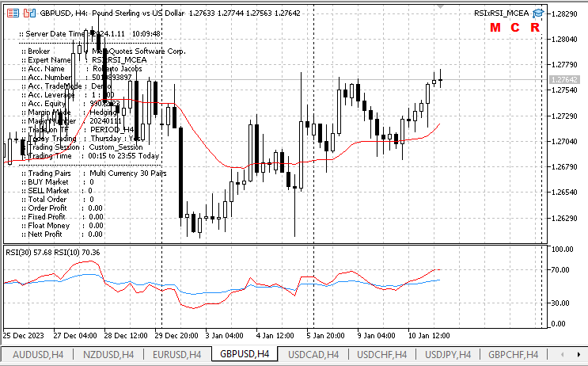Click the RSIxRSI_MCEA expert name label
The width and height of the screenshot is (588, 366).
[x=501, y=13]
